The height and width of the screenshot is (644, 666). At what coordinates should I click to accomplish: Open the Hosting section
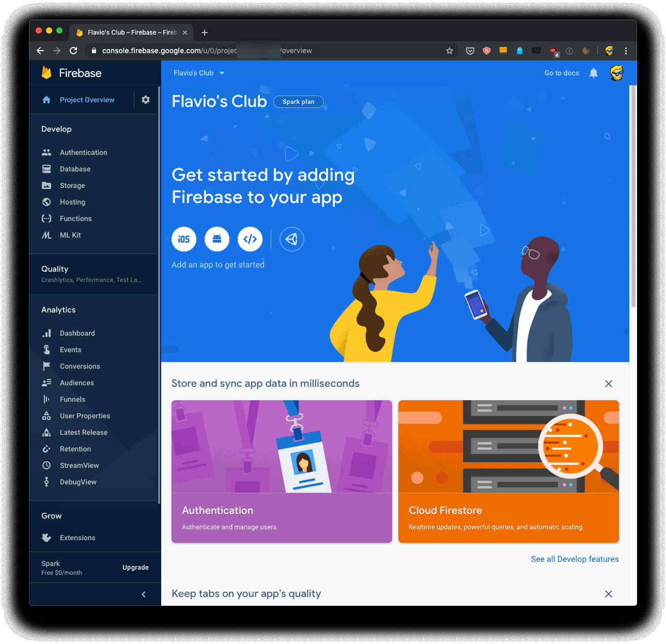point(72,202)
